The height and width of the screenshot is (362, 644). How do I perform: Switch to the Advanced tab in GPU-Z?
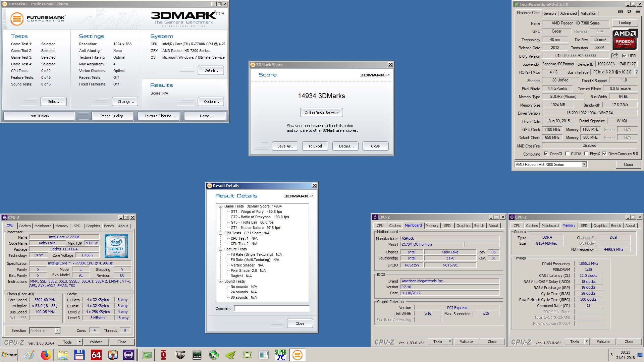click(569, 13)
